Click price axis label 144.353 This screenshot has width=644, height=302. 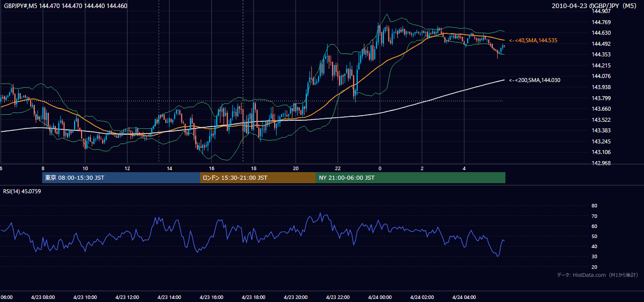click(601, 54)
